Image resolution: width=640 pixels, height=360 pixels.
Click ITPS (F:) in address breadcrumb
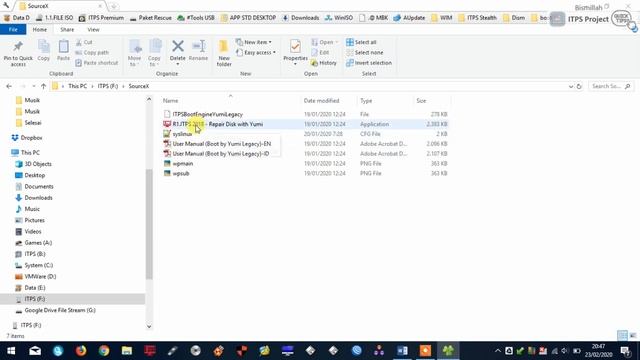pyautogui.click(x=108, y=87)
